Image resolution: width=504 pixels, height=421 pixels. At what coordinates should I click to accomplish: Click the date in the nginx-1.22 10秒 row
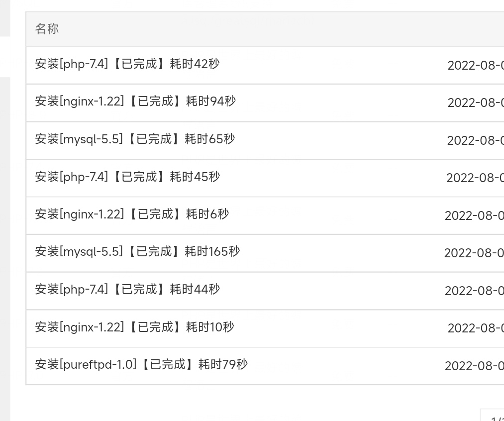pyautogui.click(x=476, y=328)
